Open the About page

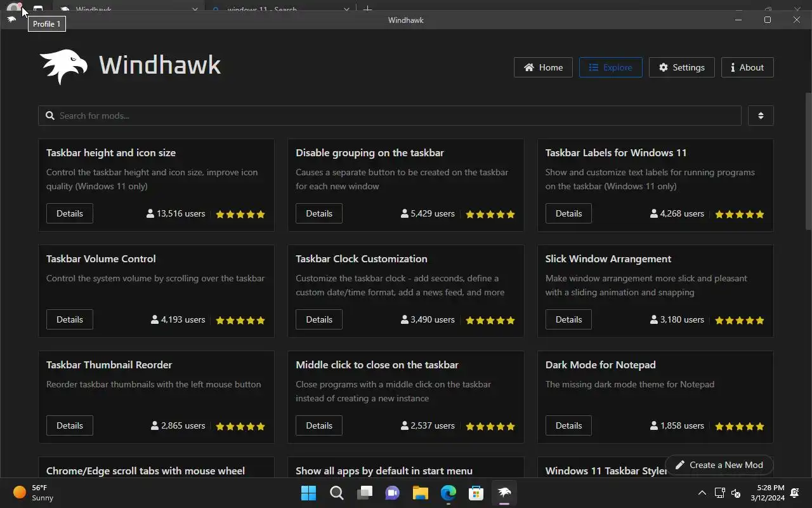click(x=747, y=67)
